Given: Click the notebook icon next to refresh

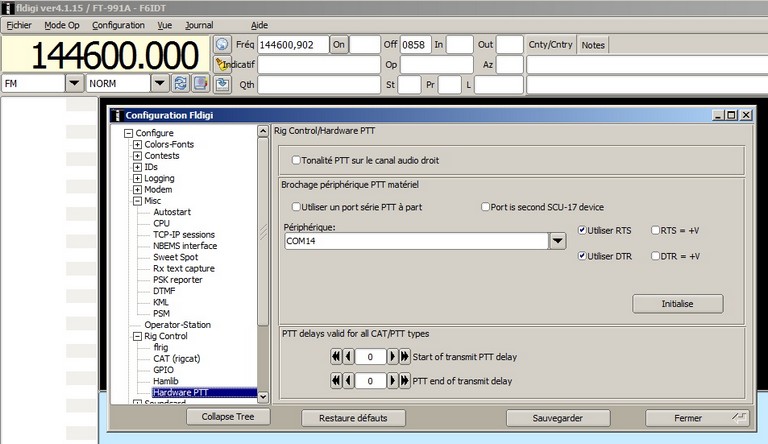Looking at the screenshot, I should (200, 84).
